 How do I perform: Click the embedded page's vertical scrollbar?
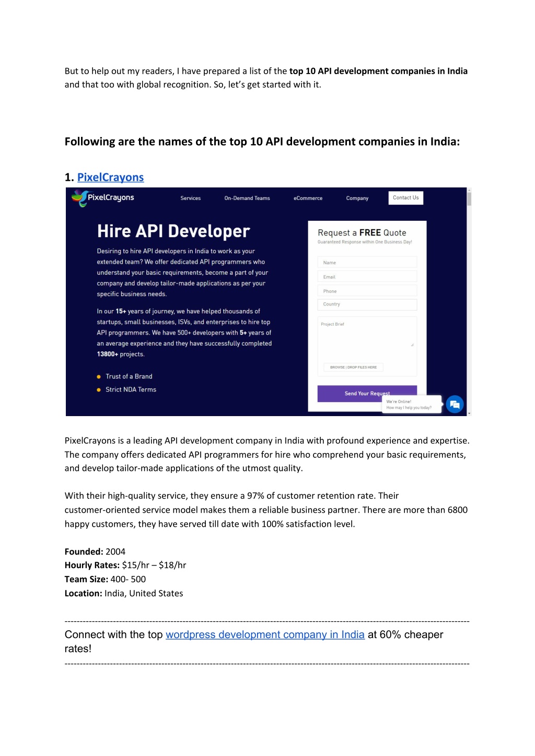tap(469, 302)
